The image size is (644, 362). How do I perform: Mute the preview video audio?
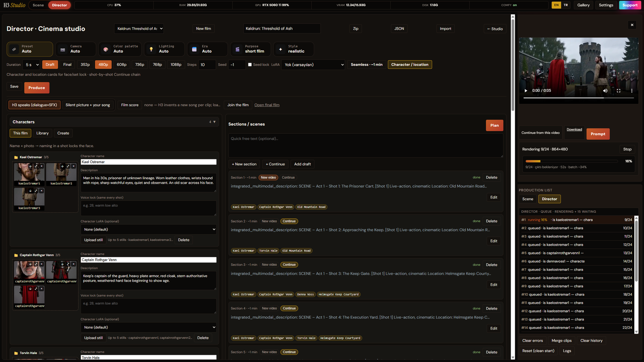click(x=605, y=91)
